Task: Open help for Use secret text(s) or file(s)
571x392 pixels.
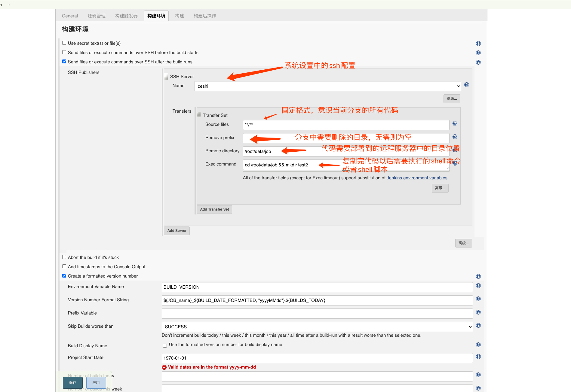Action: pos(478,44)
